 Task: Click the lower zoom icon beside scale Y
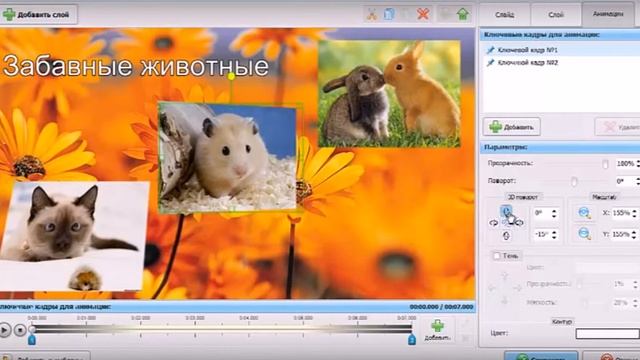click(584, 233)
